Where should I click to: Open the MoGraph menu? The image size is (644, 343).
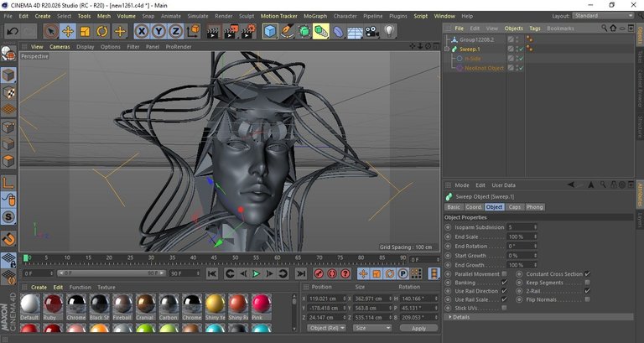(315, 16)
